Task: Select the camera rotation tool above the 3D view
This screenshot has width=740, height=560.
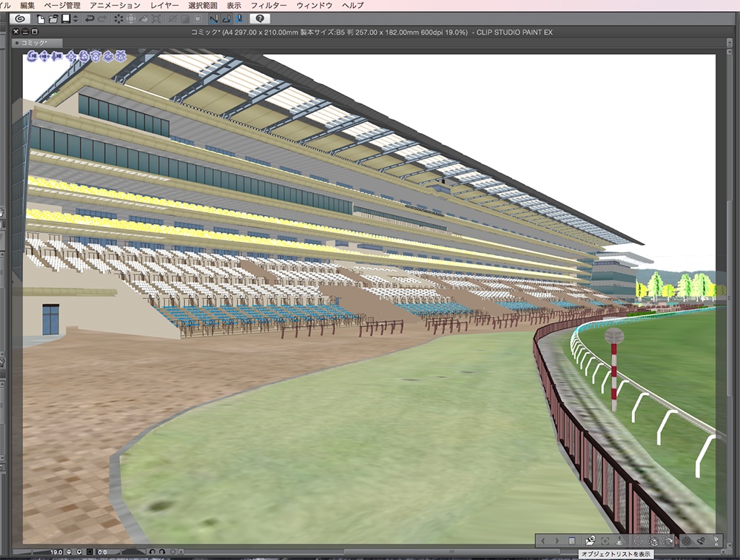Action: click(33, 57)
